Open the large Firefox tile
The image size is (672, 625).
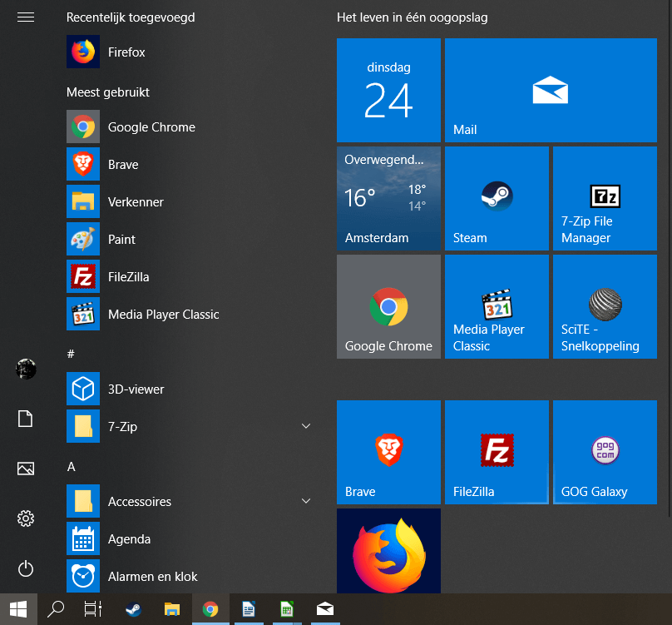pyautogui.click(x=388, y=551)
